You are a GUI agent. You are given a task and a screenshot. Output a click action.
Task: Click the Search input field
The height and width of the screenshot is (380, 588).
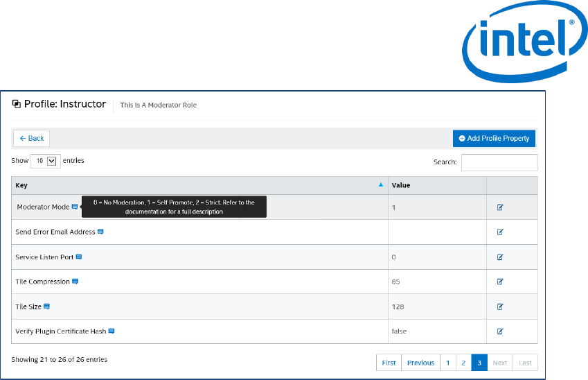(x=499, y=162)
